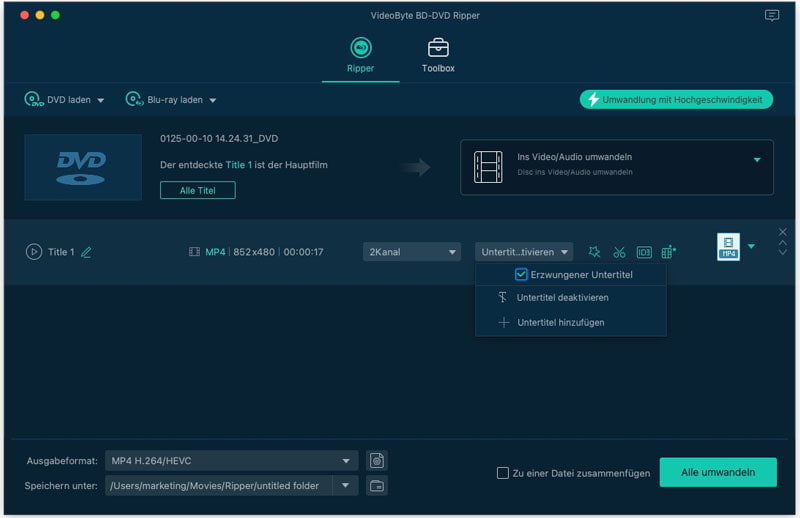
Task: Select Untertitel hinzufügen menu entry
Action: 571,323
